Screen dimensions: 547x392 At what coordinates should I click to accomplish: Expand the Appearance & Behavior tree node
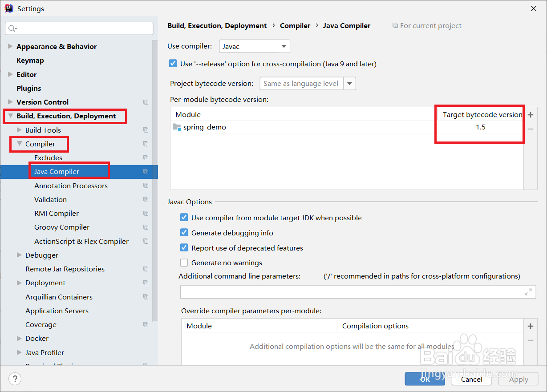coord(10,46)
